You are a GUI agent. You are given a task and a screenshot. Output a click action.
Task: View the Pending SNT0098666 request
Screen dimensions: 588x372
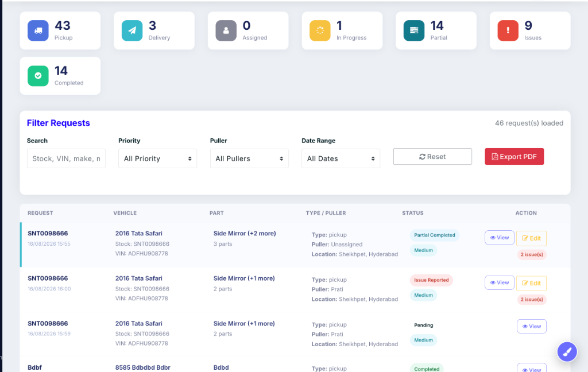coord(532,326)
